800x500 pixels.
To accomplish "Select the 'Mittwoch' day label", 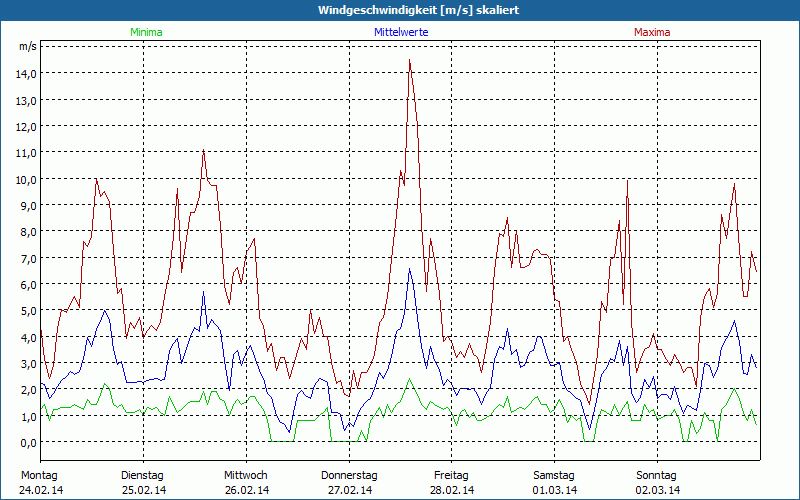I will 246,475.
